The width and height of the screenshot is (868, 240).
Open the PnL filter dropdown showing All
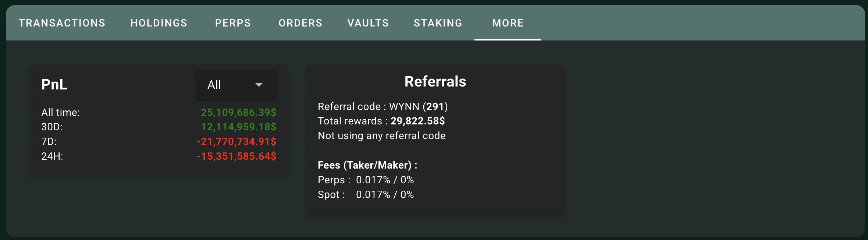click(x=235, y=85)
